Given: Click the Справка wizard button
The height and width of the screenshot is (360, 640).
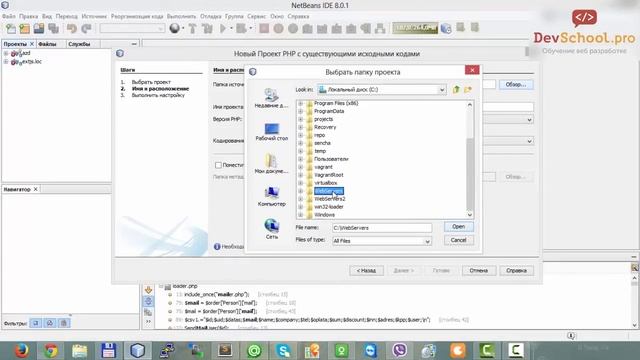Looking at the screenshot, I should [x=516, y=270].
